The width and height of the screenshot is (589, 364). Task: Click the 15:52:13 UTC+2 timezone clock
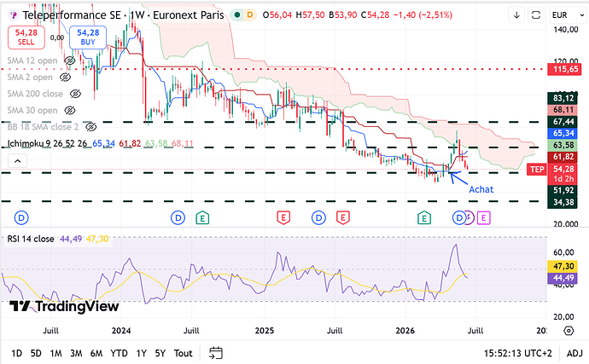click(x=517, y=353)
